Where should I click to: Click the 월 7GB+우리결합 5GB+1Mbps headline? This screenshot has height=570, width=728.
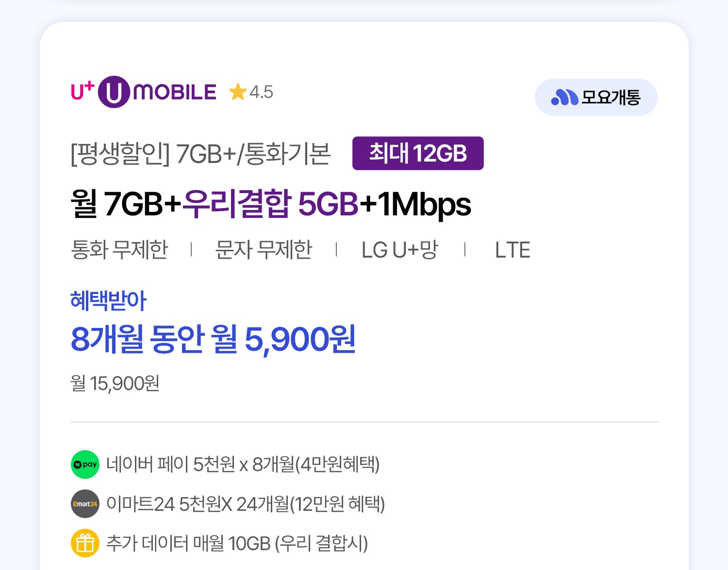point(271,204)
